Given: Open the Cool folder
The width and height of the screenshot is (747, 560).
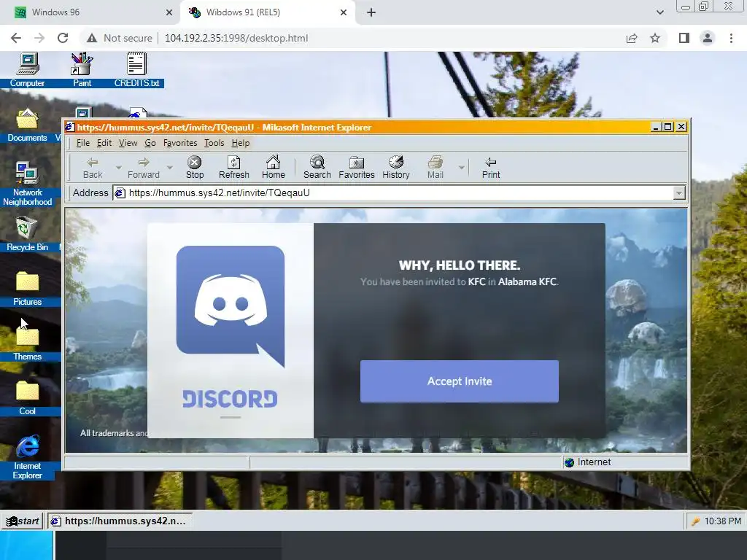Looking at the screenshot, I should [27, 399].
